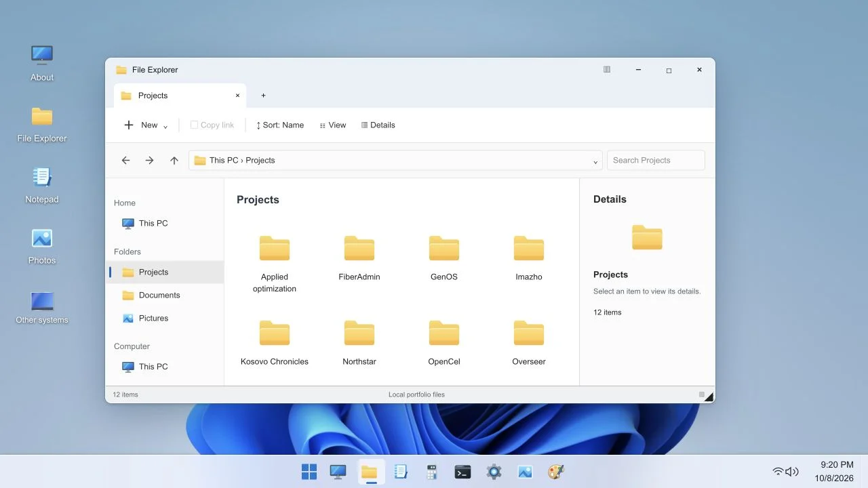
Task: Click This PC in the address breadcrumb
Action: [x=224, y=161]
